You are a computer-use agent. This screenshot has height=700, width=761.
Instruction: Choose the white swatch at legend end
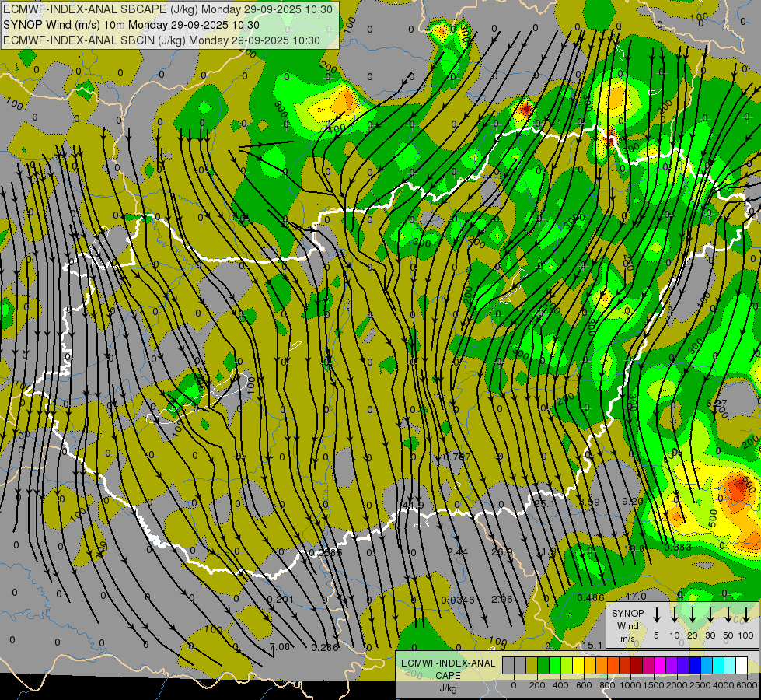(x=741, y=665)
